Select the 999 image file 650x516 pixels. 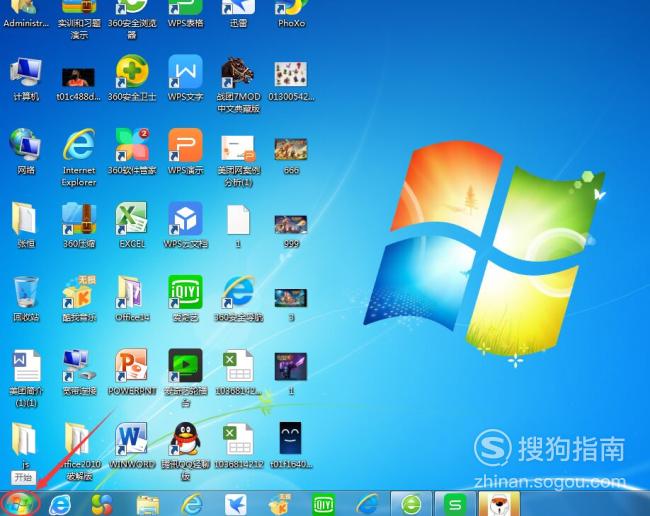(291, 231)
